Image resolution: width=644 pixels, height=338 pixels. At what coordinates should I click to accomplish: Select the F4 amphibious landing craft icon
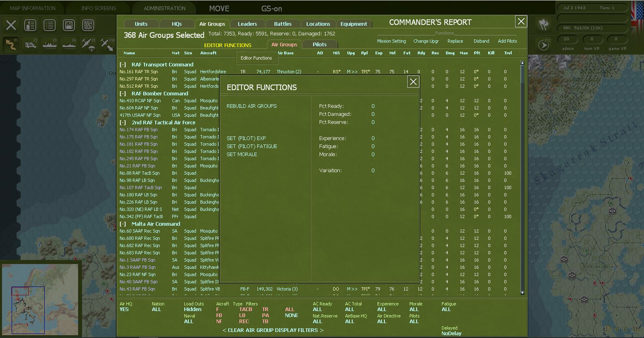coord(69,44)
